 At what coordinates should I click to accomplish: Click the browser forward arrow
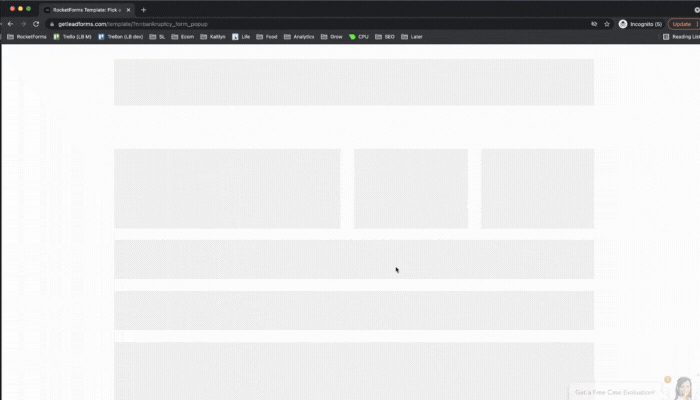point(23,23)
